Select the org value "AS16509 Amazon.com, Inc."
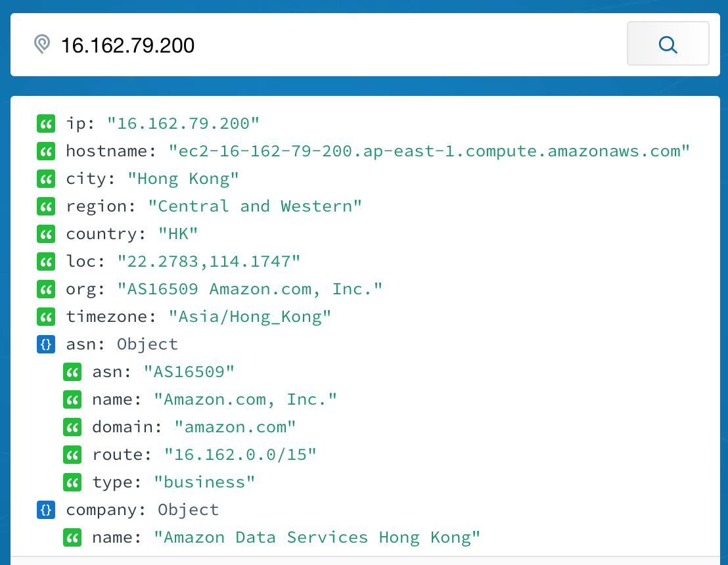728x565 pixels. pyautogui.click(x=250, y=289)
